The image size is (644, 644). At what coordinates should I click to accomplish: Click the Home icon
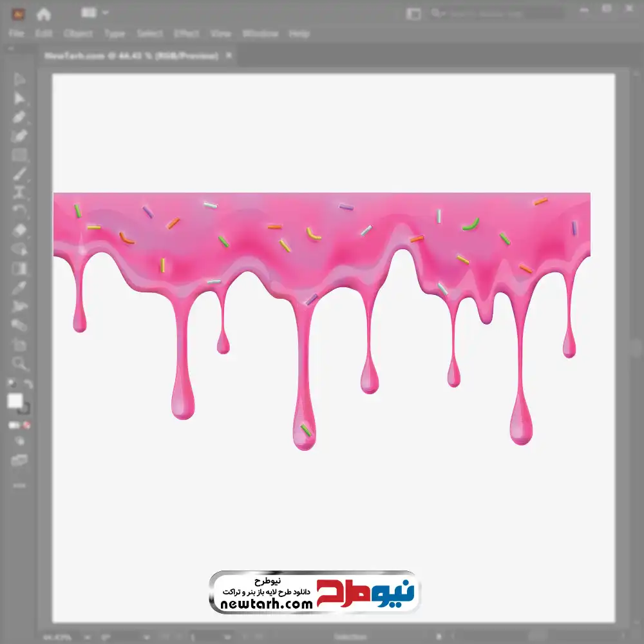coord(43,14)
